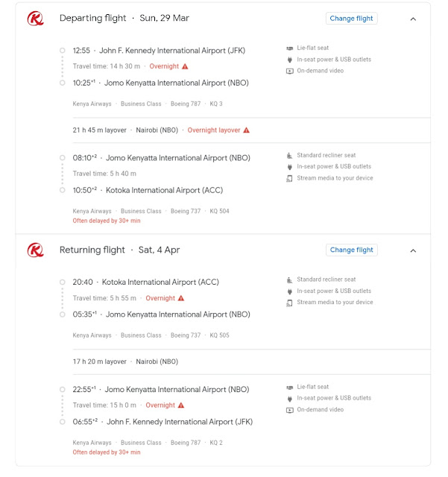Collapse the Departing flight details chevron

413,19
